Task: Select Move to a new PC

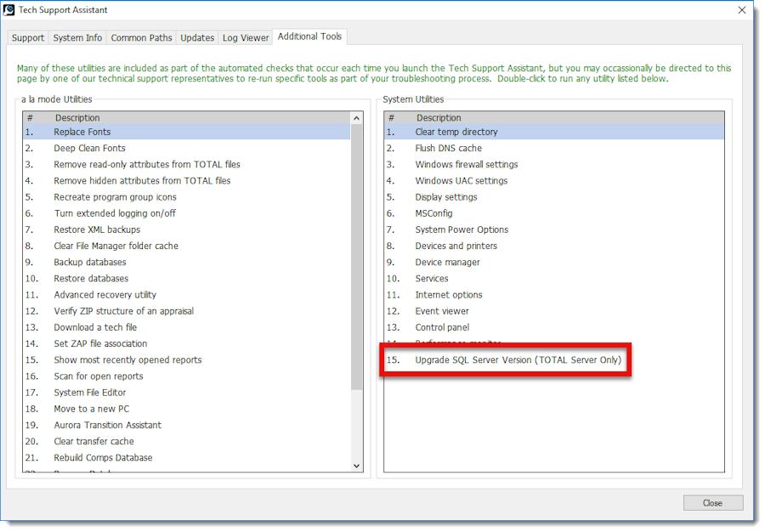Action: 186,409
